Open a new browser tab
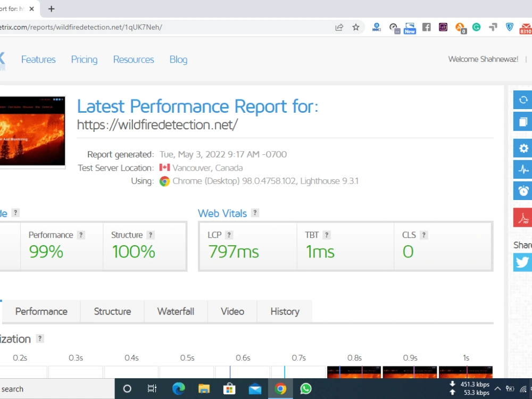The width and height of the screenshot is (532, 399). 51,9
